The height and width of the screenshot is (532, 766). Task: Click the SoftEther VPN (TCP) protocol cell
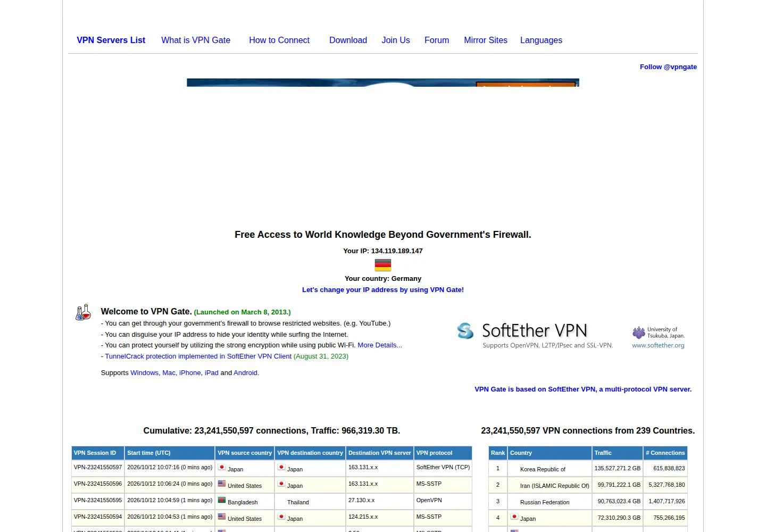pos(443,468)
